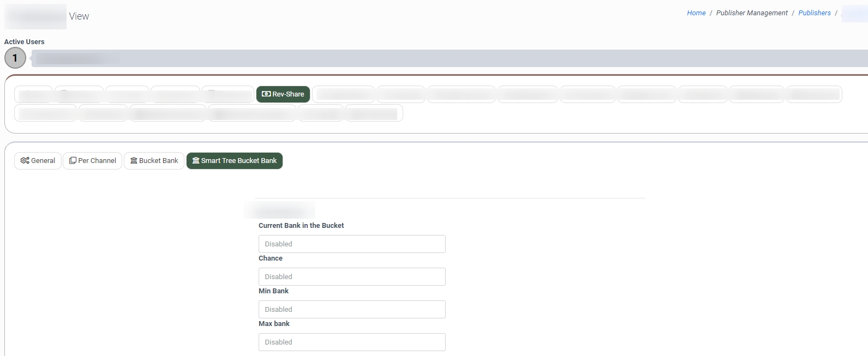
Task: Open the Bucket Bank tab
Action: click(x=154, y=161)
